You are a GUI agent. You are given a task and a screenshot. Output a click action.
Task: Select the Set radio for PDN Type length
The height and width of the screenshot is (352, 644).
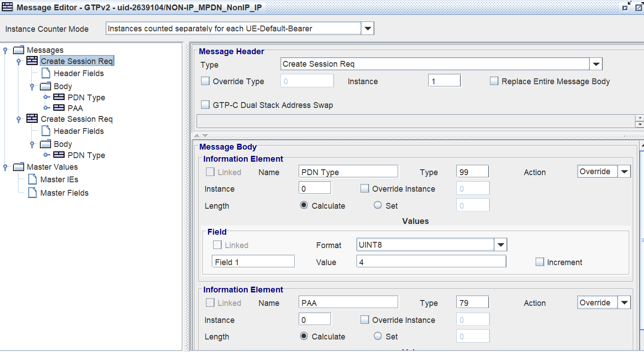(378, 206)
